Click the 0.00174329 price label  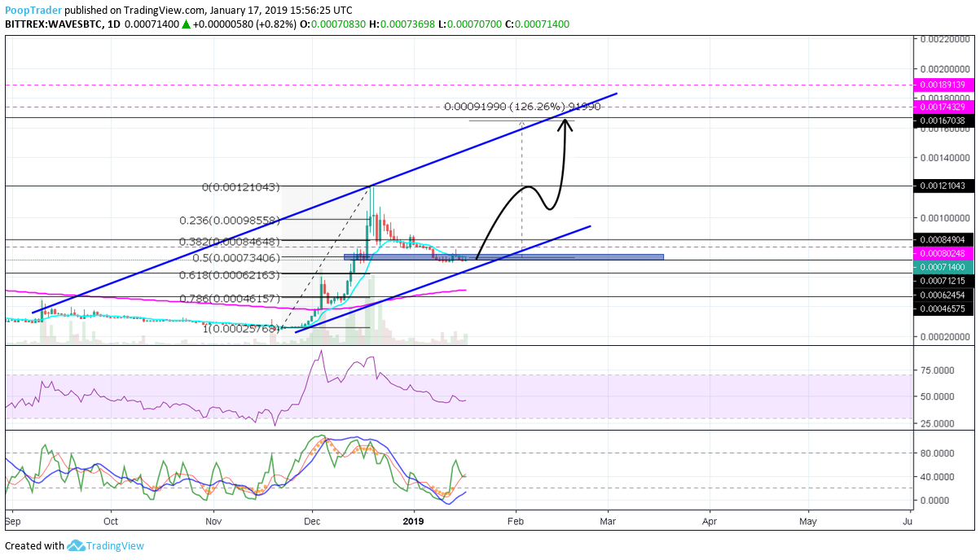[x=942, y=107]
